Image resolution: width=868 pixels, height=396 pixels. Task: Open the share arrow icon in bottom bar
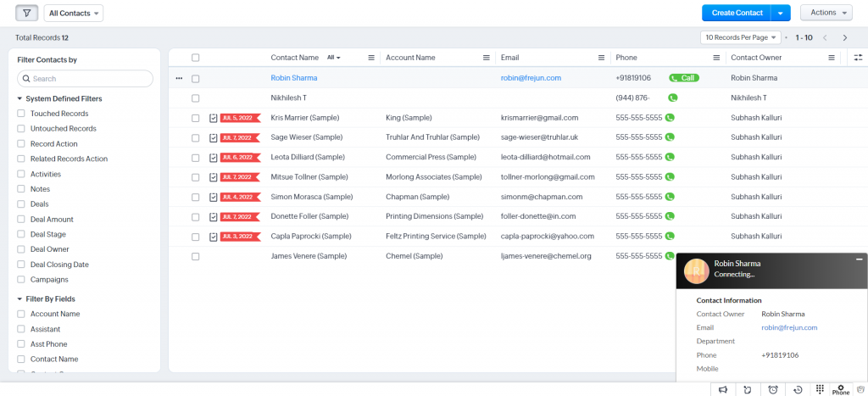coord(748,389)
